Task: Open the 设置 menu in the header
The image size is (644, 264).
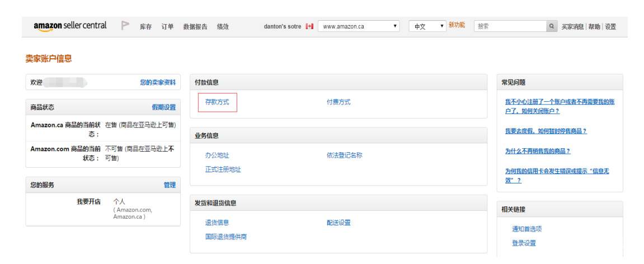Action: (x=610, y=27)
